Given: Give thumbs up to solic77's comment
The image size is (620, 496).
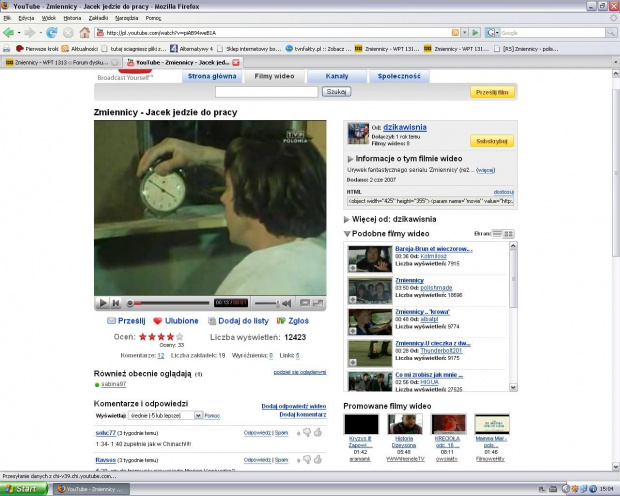Looking at the screenshot, I should 318,432.
